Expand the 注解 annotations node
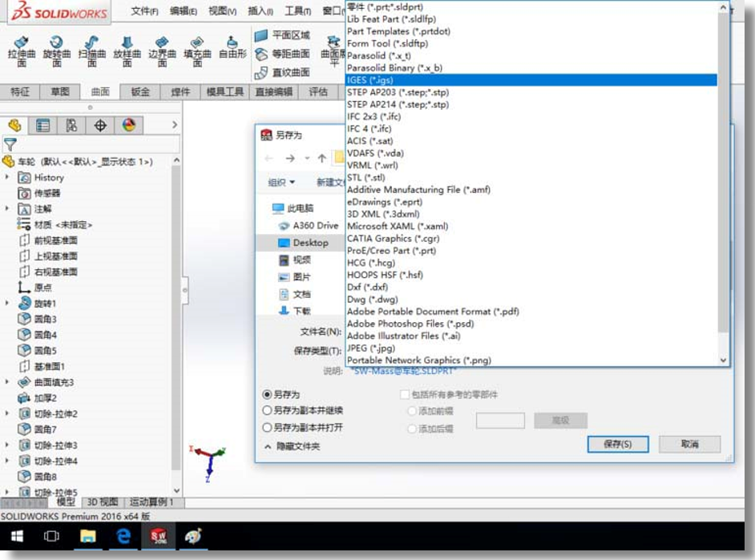Viewport: 755px width, 560px height. click(7, 209)
